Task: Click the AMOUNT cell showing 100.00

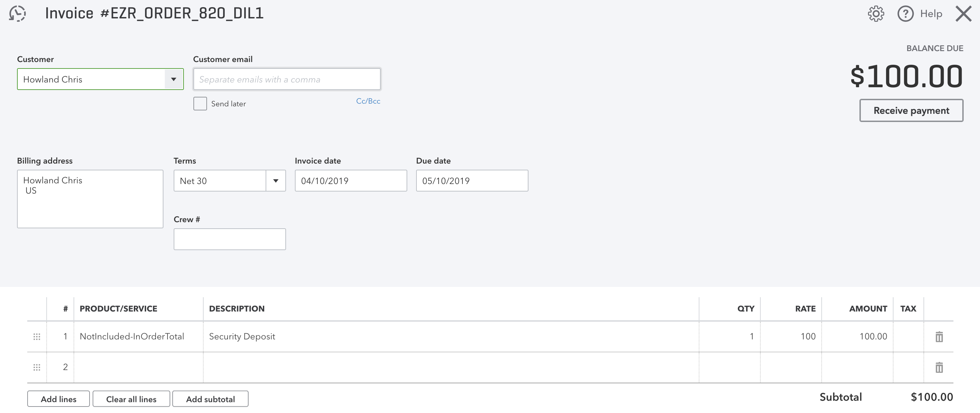Action: click(857, 336)
